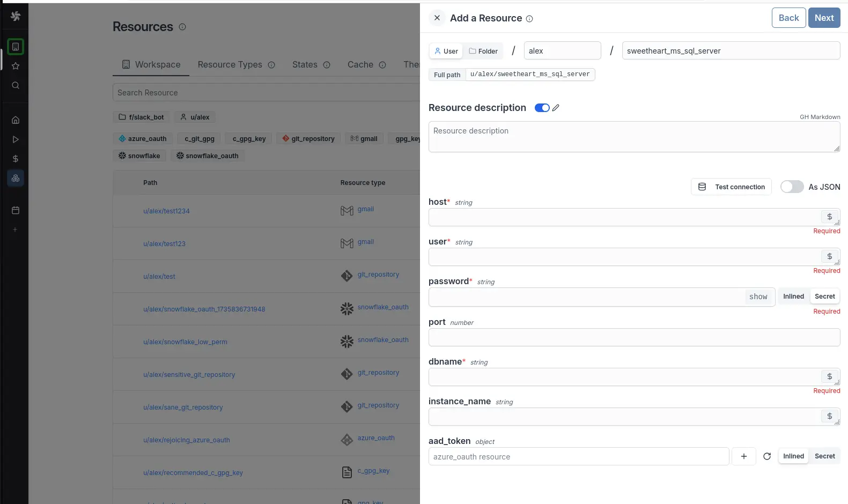Select Folder as path owner type
This screenshot has width=848, height=504.
coord(483,51)
